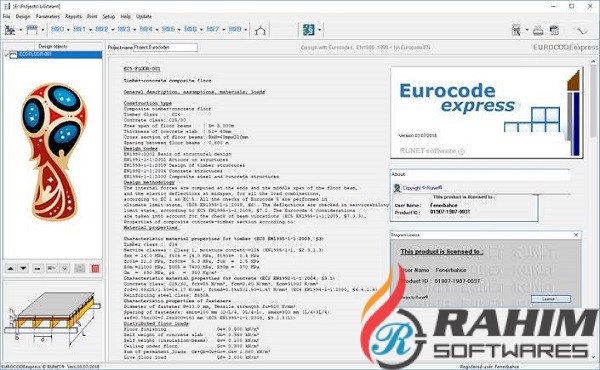
Task: Open the Reports menu
Action: tap(73, 16)
